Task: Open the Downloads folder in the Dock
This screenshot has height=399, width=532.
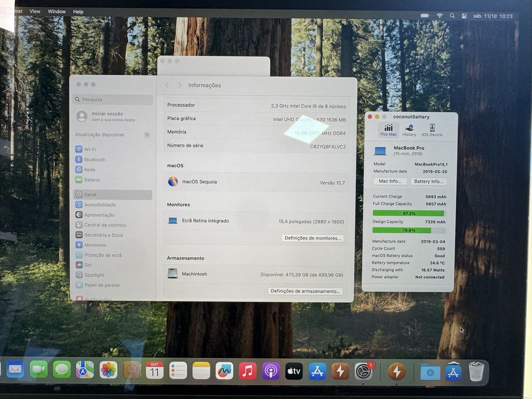Action: point(430,372)
